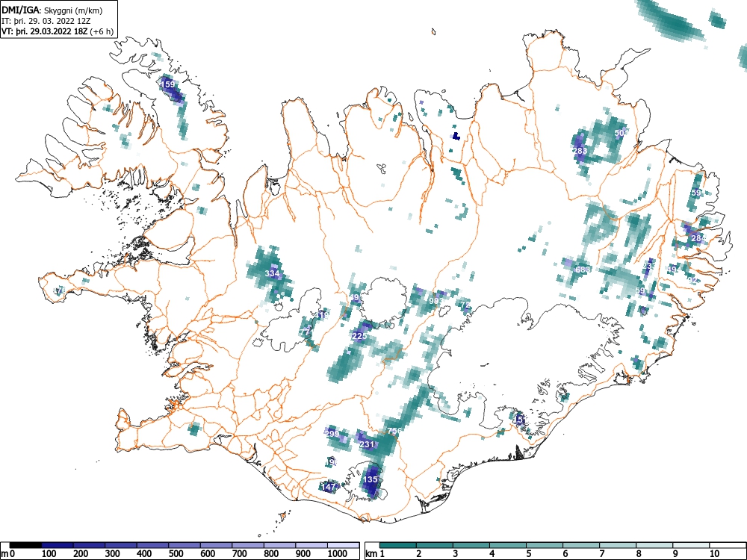
Task: Click the '10' kilometre legend label
Action: pyautogui.click(x=714, y=554)
